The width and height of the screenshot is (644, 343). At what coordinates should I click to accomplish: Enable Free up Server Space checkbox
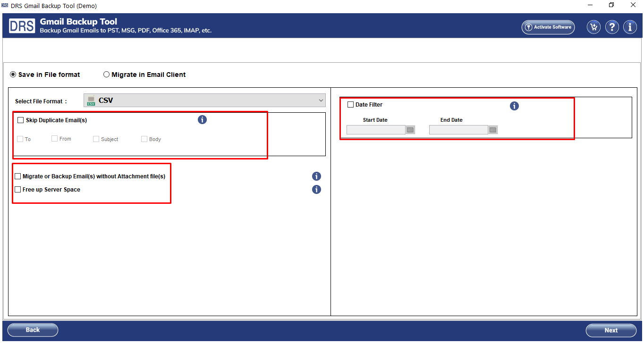[18, 190]
